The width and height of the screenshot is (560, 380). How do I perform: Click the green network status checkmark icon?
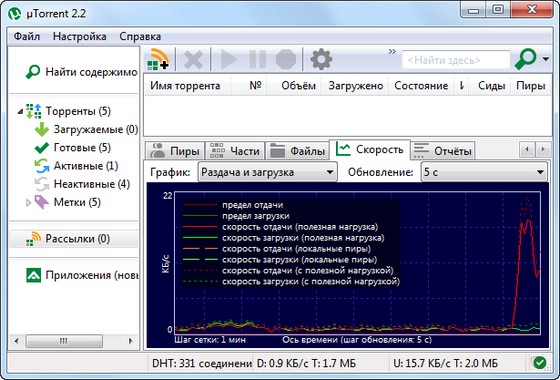(x=539, y=363)
